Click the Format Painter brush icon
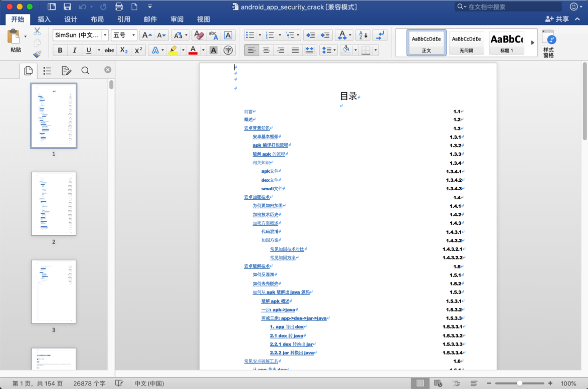The image size is (588, 389). click(x=37, y=54)
